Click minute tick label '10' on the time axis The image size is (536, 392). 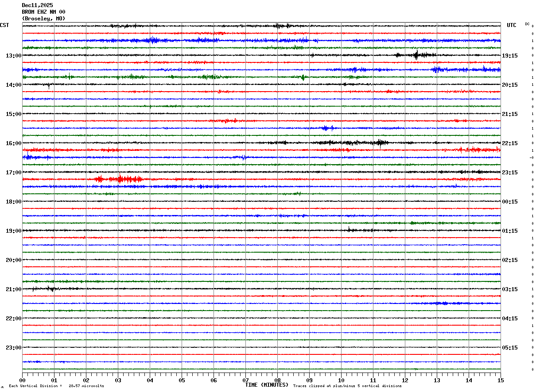click(x=342, y=380)
